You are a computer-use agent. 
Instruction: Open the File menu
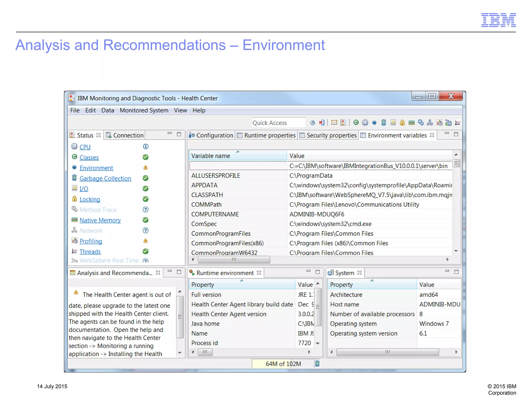75,110
